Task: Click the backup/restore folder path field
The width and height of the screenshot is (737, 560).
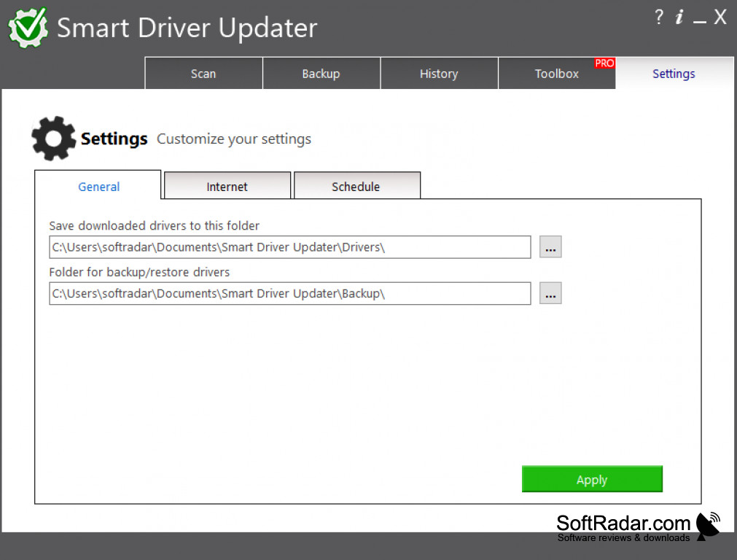Action: 290,293
